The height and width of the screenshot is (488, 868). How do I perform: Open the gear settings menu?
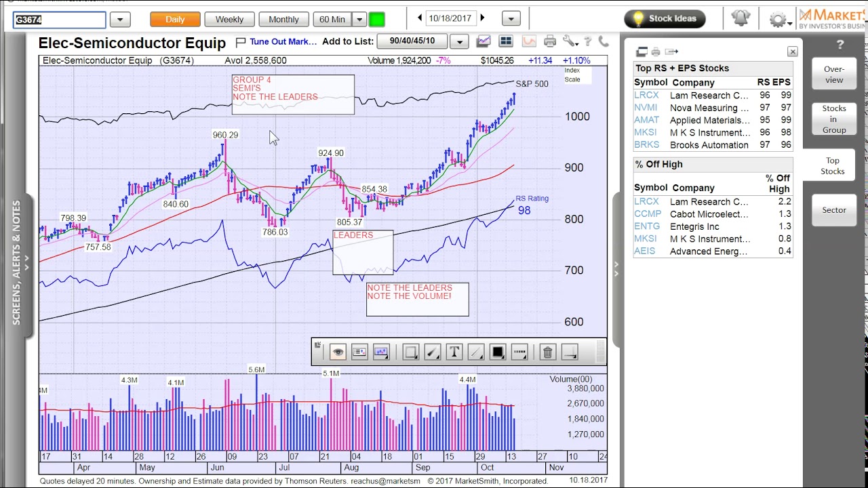[x=778, y=19]
